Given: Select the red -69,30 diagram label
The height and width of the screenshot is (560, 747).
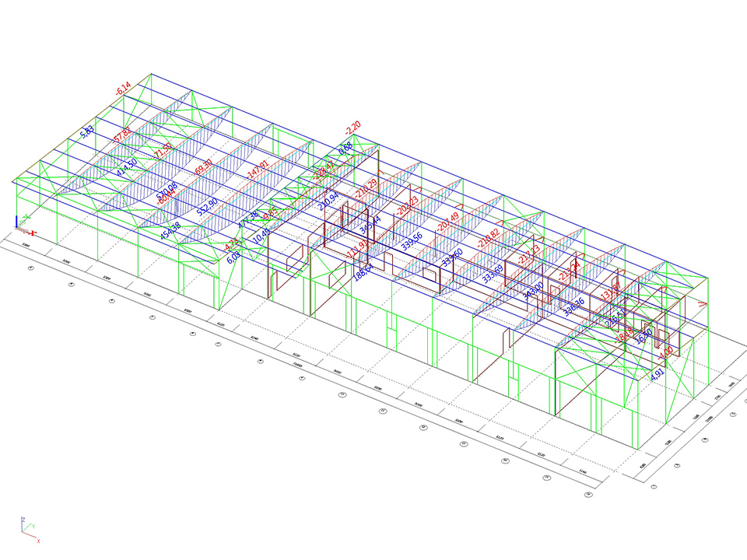Looking at the screenshot, I should (x=204, y=166).
